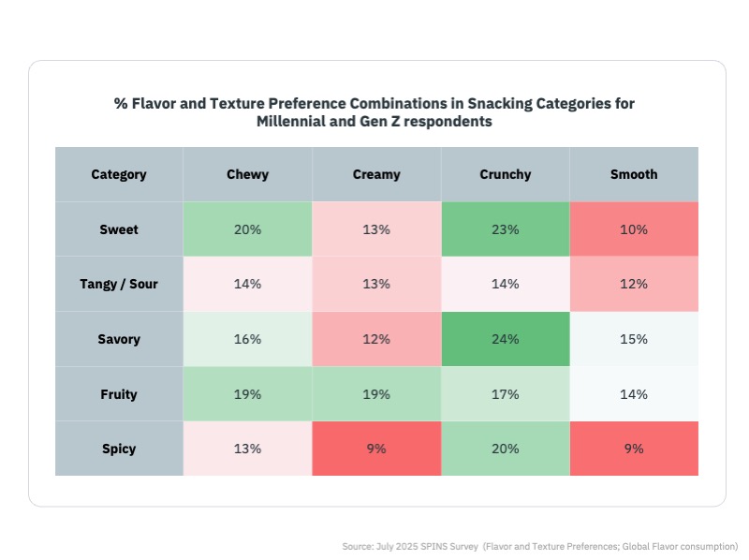Select the Chewy column header
749x560 pixels.
coord(247,174)
